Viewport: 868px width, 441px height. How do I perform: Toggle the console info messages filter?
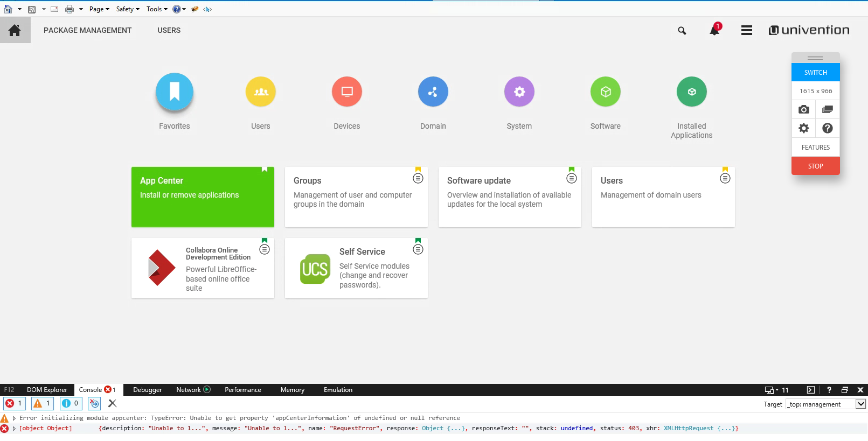[71, 403]
